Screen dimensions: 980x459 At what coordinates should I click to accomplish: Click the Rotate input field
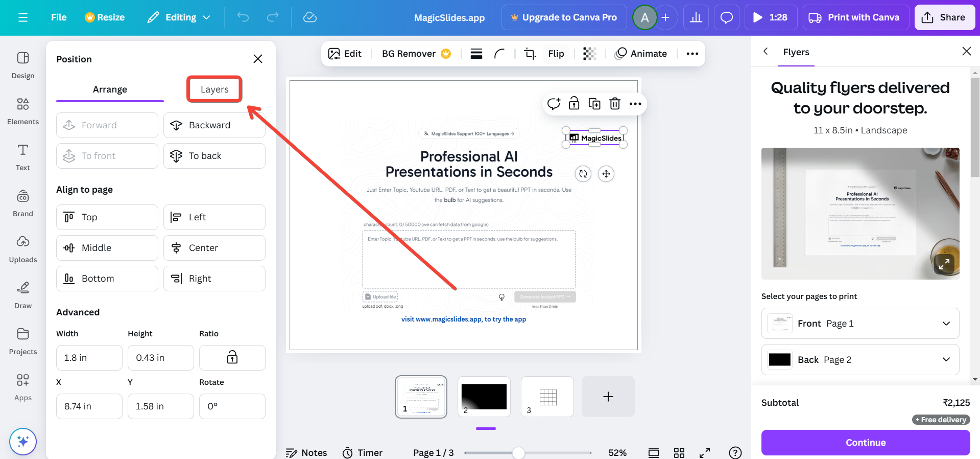pyautogui.click(x=232, y=406)
